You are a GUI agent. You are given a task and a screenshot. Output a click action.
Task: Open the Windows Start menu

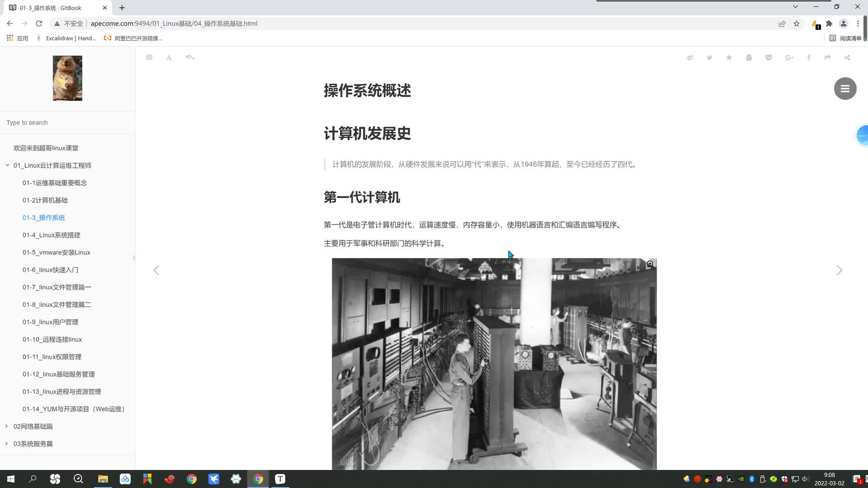[11, 479]
